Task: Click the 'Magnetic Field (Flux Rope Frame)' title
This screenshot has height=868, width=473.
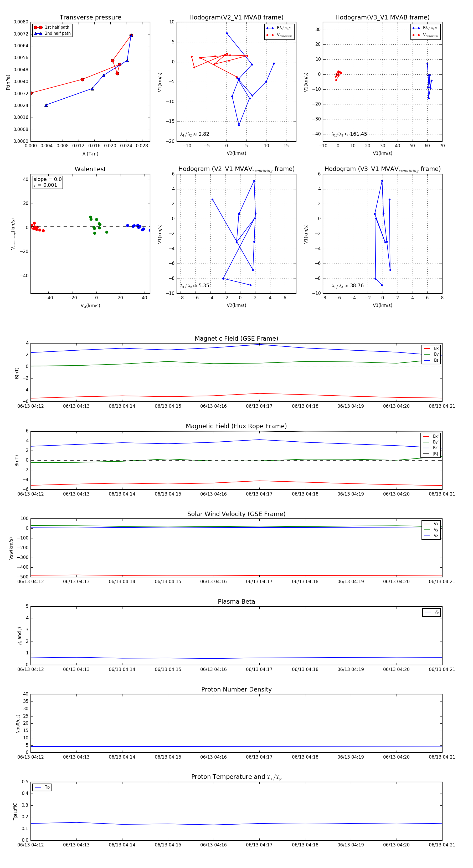Action: [236, 426]
